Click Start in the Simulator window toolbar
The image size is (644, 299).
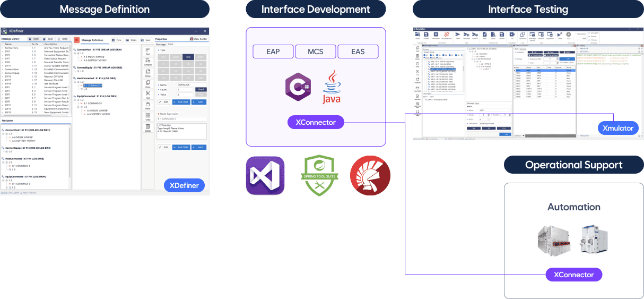[559, 35]
